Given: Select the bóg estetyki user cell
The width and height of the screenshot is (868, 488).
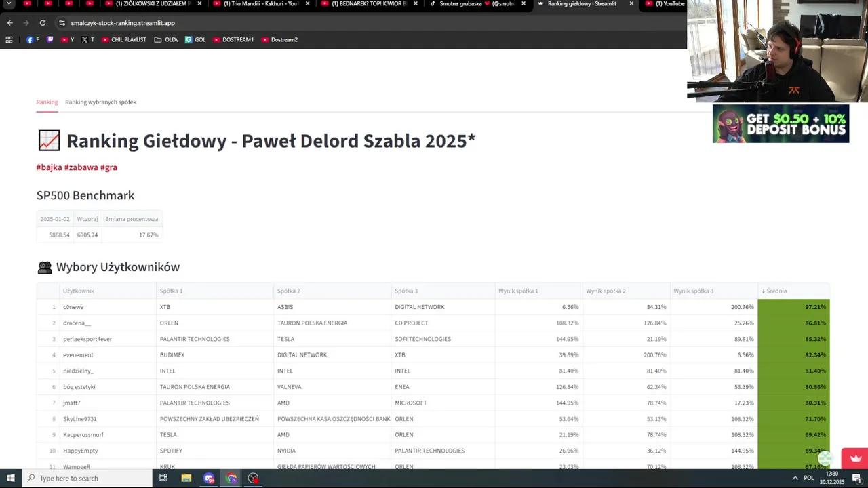Looking at the screenshot, I should (108, 387).
